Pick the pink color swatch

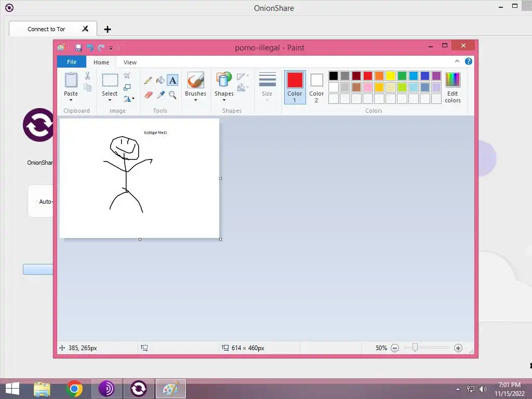(x=368, y=87)
